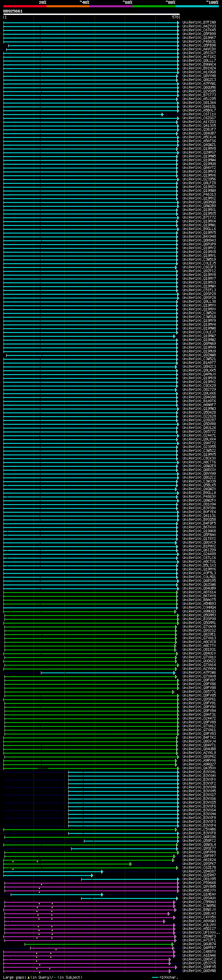Select hit label UniRef100_B3VXH1
The height and width of the screenshot is (980, 222).
click(199, 772)
